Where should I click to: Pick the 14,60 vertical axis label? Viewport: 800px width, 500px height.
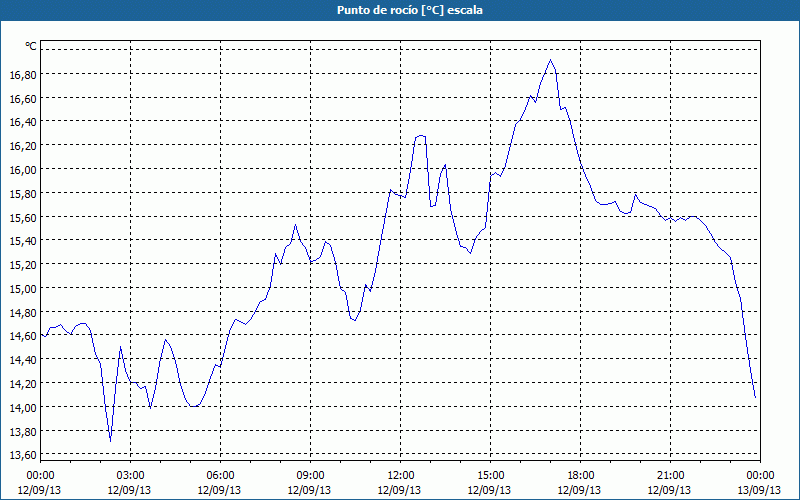[x=23, y=336]
